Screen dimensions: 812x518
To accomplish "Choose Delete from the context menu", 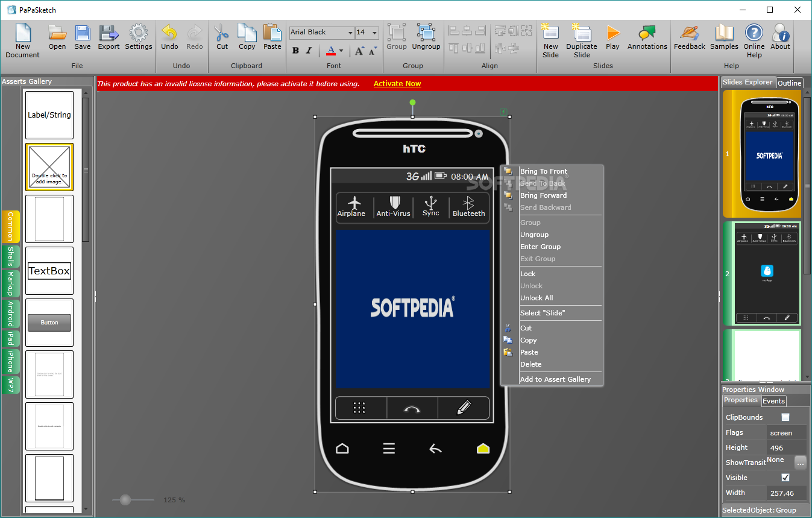I will [x=530, y=364].
